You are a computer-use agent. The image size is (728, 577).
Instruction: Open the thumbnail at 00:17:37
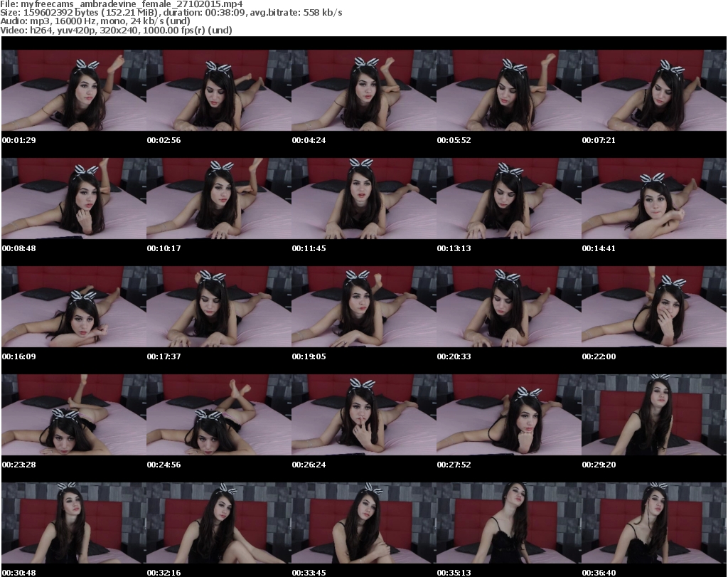coord(219,307)
